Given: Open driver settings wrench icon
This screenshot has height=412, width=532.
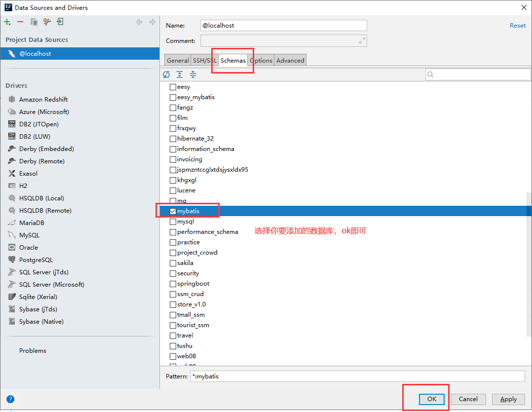Looking at the screenshot, I should 47,22.
